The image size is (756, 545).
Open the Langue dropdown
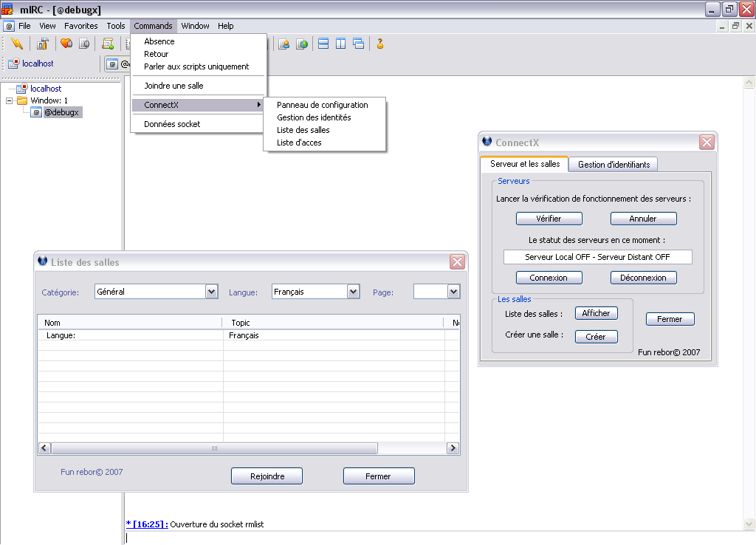354,292
